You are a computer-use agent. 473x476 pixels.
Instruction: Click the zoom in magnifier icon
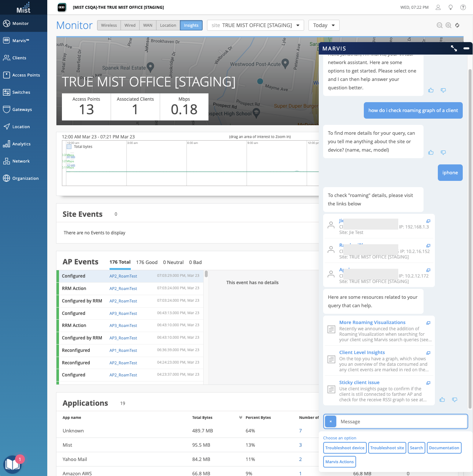tap(448, 25)
